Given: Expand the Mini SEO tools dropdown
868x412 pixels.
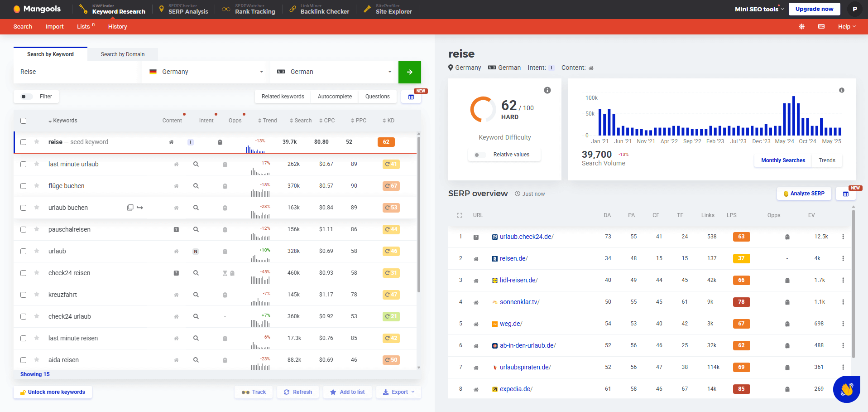Looking at the screenshot, I should point(758,8).
